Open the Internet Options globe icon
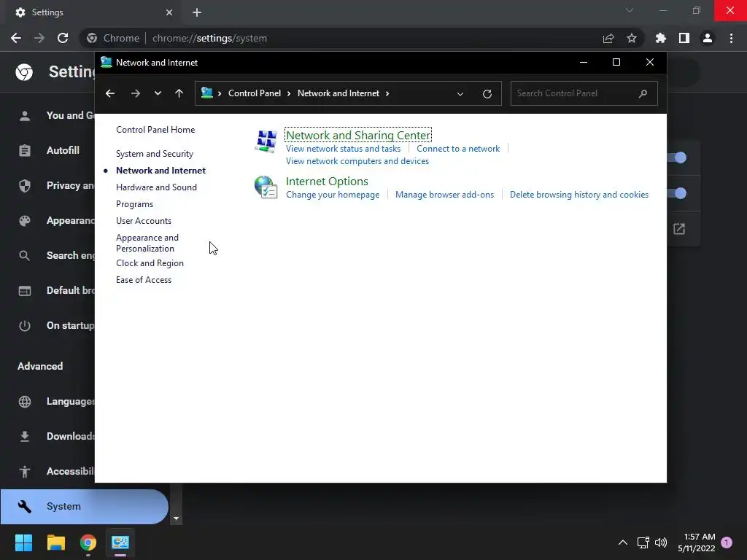Image resolution: width=747 pixels, height=560 pixels. pos(266,187)
